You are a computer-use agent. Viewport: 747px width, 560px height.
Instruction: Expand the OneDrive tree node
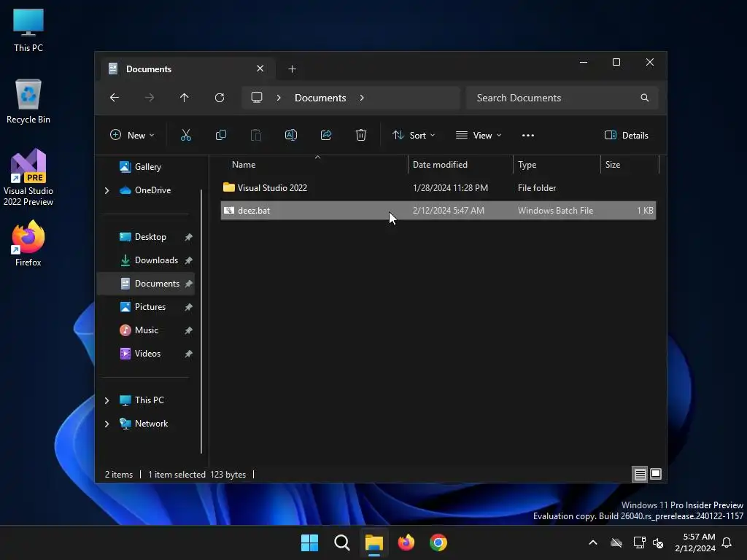click(x=107, y=190)
